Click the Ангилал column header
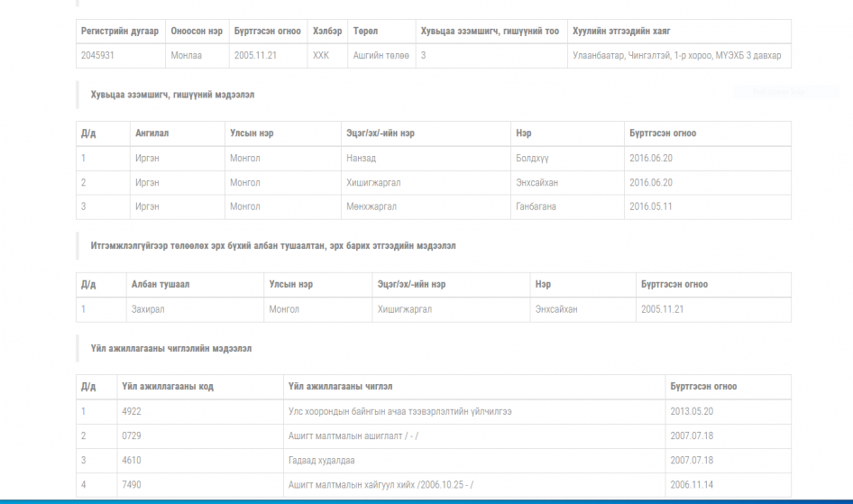 coord(151,133)
